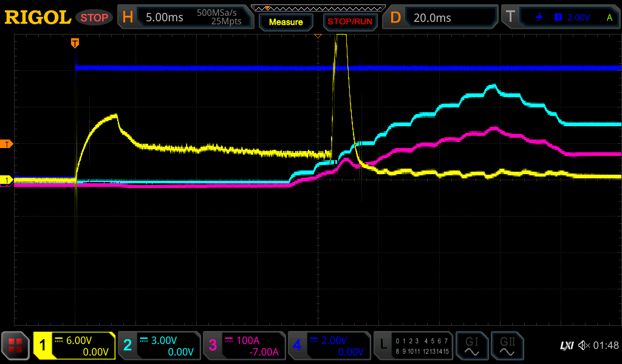Toggle channel 2 with the 3.00V label

pos(159,346)
